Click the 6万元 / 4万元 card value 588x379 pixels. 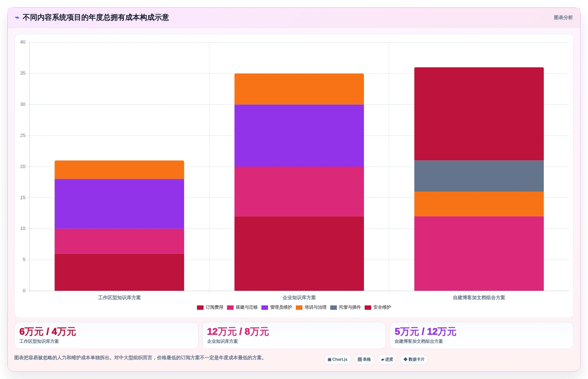pos(48,332)
